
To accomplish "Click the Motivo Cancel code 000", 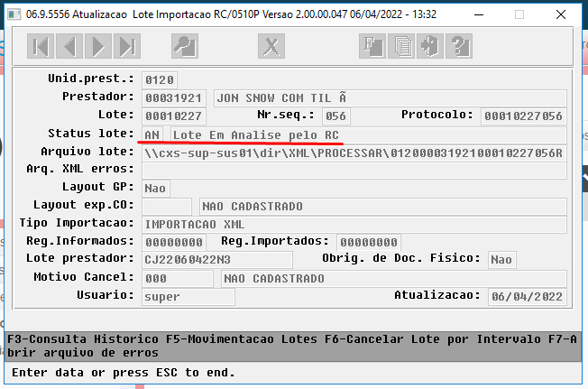I will point(178,279).
